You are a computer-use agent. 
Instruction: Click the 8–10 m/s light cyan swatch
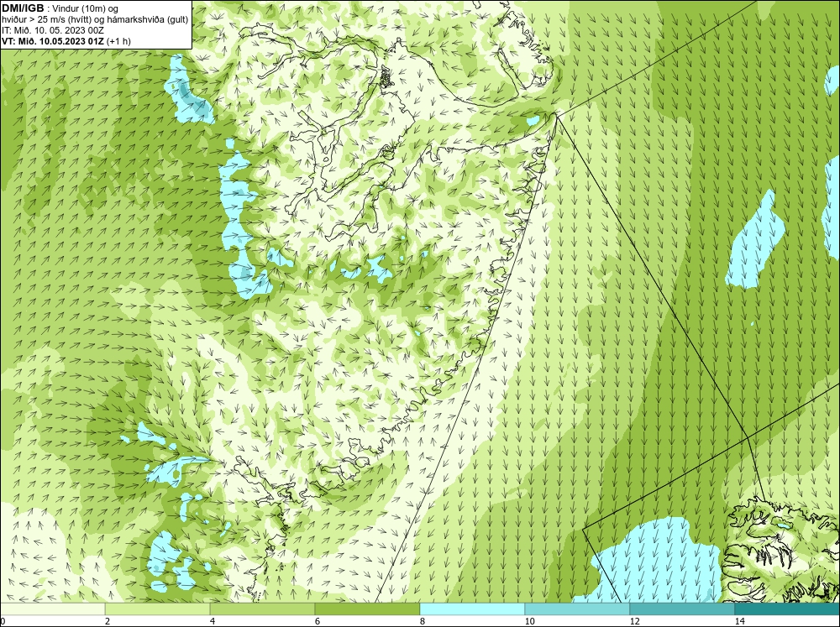pyautogui.click(x=472, y=609)
